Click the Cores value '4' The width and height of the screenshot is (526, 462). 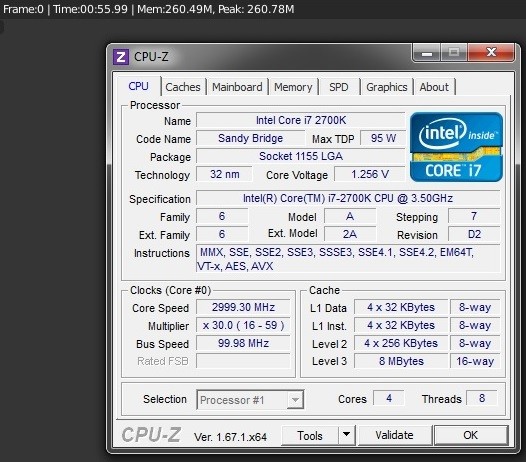pos(389,398)
